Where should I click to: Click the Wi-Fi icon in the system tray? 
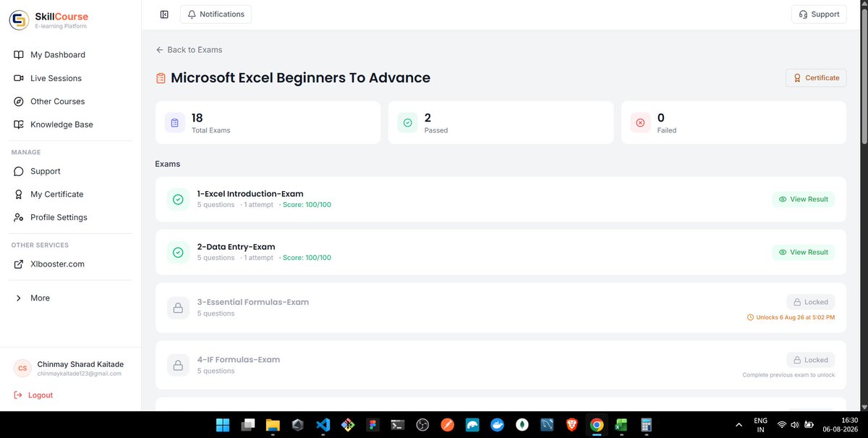coord(782,425)
